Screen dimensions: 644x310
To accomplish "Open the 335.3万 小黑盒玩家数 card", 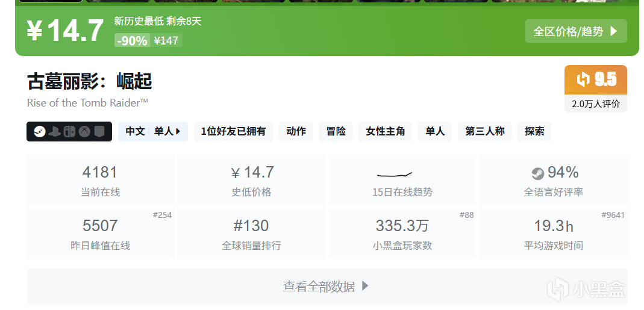I will (402, 234).
